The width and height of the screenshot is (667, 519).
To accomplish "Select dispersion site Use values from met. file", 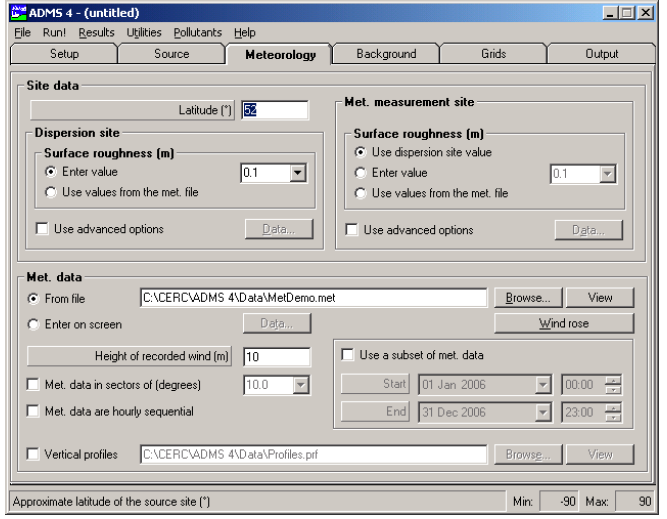I will pyautogui.click(x=51, y=192).
